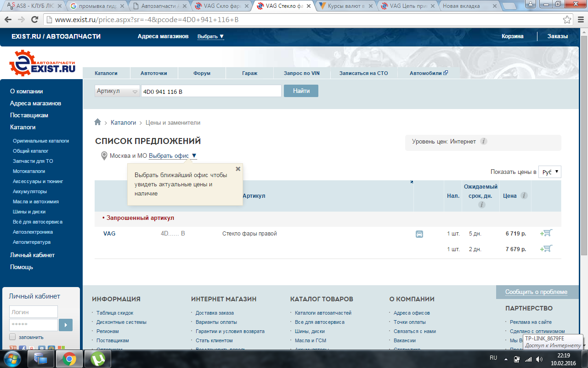Open the Гараж tab

249,73
